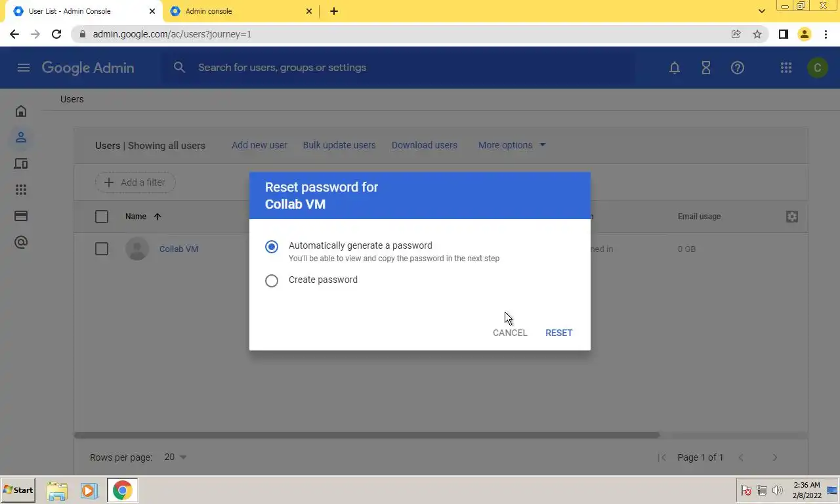840x504 pixels.
Task: Expand the More options dropdown
Action: pos(512,145)
